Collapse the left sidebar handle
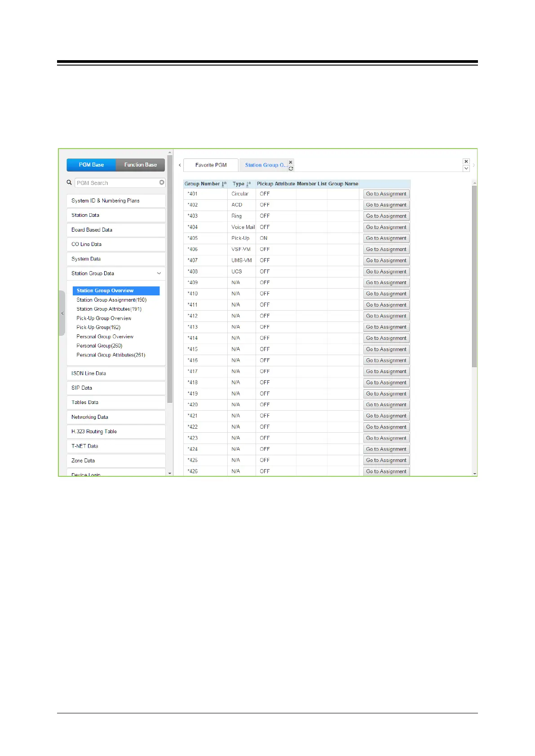The image size is (535, 756). tap(62, 313)
